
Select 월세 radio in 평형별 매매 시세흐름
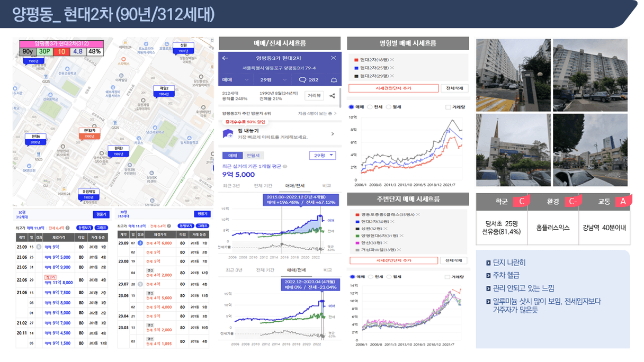[388, 106]
